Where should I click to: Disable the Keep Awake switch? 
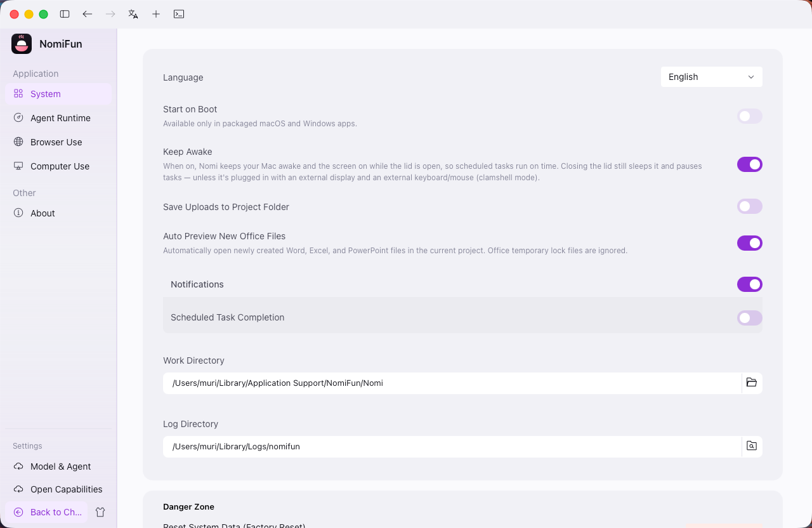pyautogui.click(x=750, y=164)
